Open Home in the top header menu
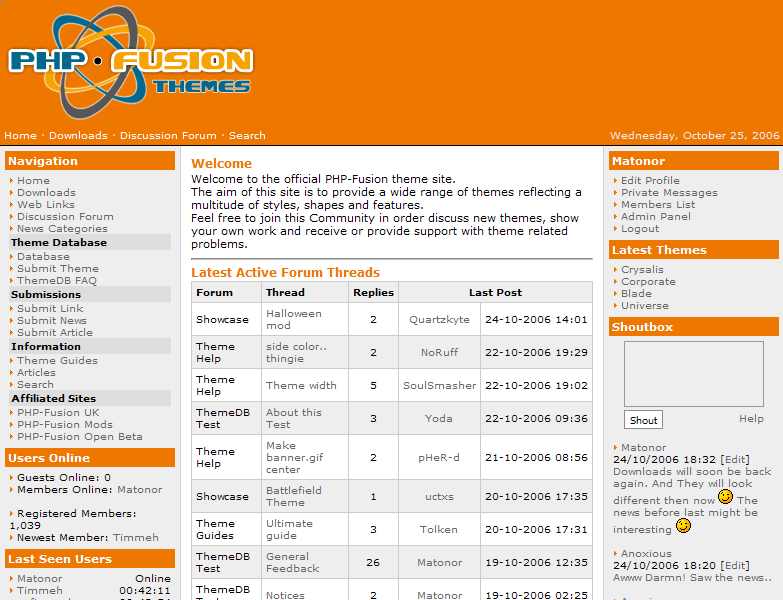The width and height of the screenshot is (783, 600). pos(20,135)
